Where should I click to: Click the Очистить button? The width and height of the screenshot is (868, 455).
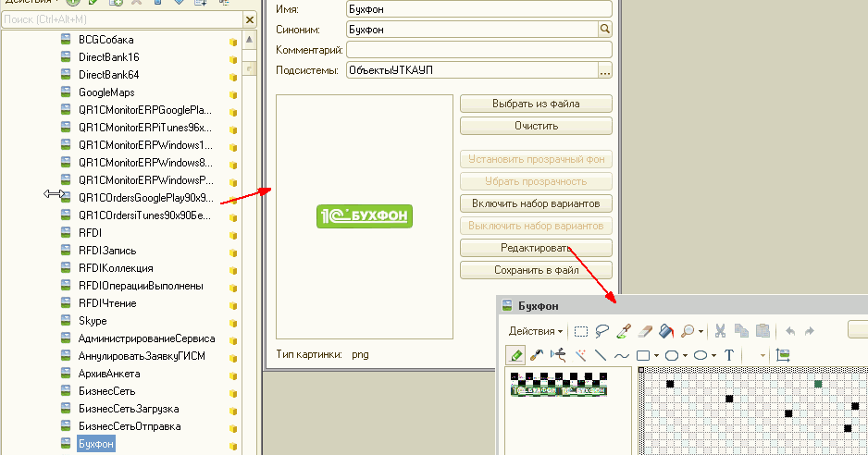536,126
